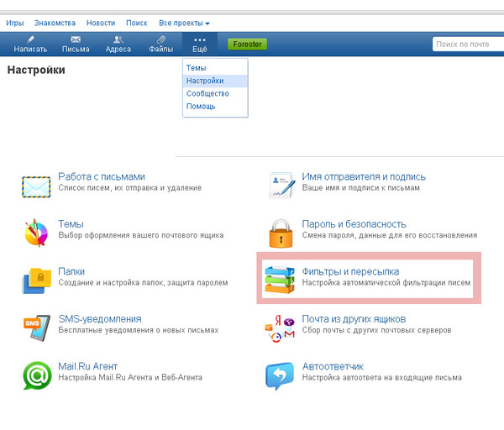Click the stacked trays icon for Фильтры
The image size is (504, 430).
280,280
